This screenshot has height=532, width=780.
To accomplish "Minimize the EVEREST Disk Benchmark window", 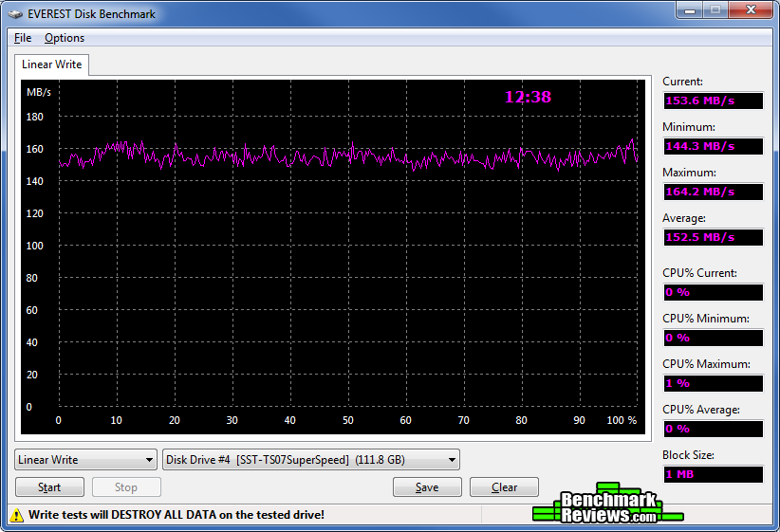I will pos(690,9).
